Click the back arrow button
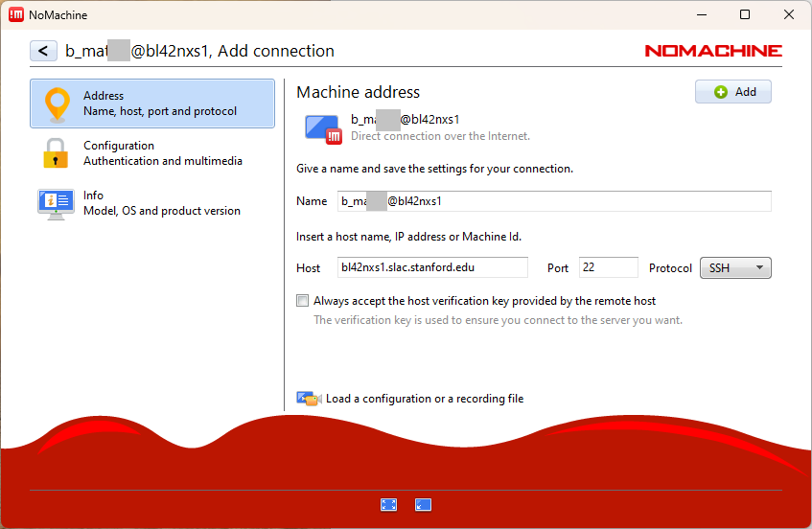Image resolution: width=812 pixels, height=529 pixels. point(42,51)
